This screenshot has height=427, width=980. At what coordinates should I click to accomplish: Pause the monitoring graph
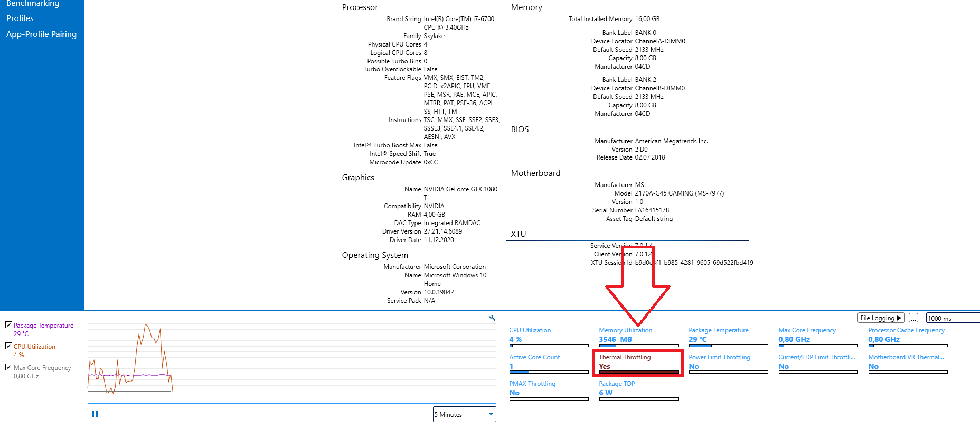click(x=95, y=414)
